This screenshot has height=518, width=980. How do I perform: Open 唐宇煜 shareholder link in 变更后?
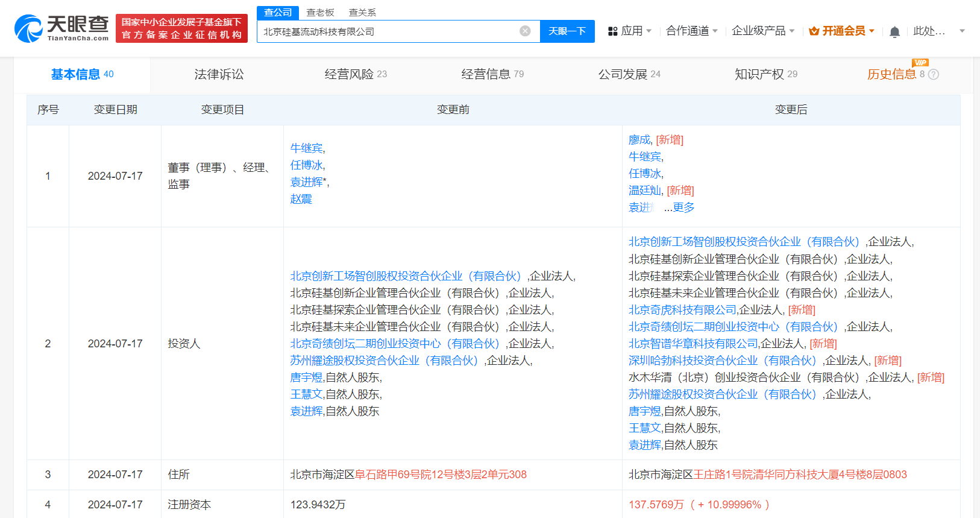point(645,411)
